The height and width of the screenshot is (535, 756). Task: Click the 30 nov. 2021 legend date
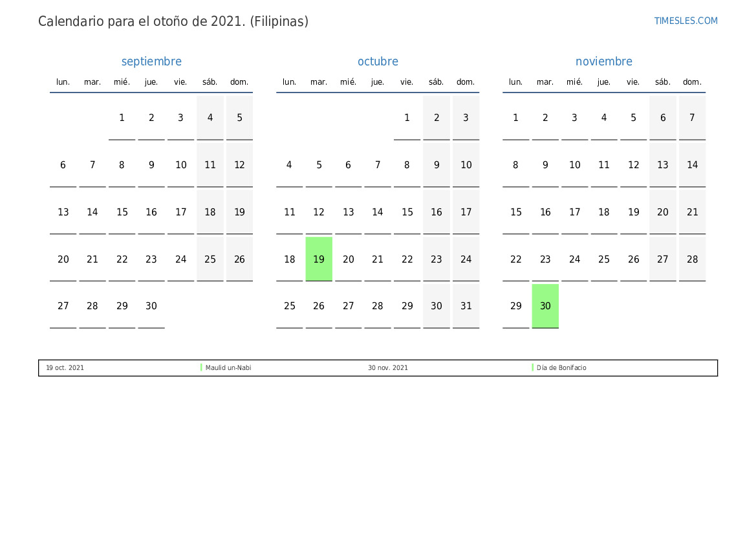coord(388,368)
